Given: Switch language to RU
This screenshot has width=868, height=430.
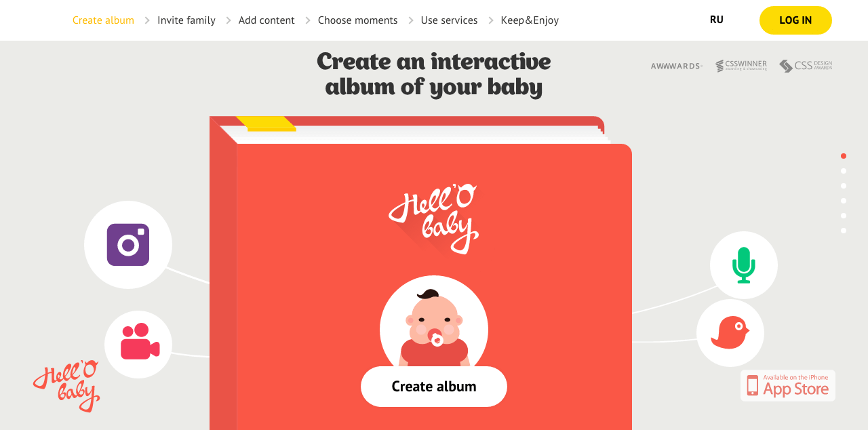Looking at the screenshot, I should pos(717,20).
